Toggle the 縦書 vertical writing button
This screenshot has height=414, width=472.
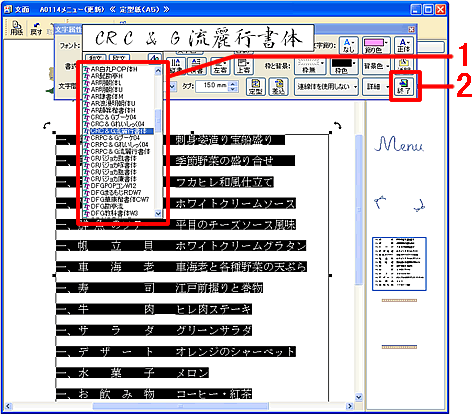[176, 66]
